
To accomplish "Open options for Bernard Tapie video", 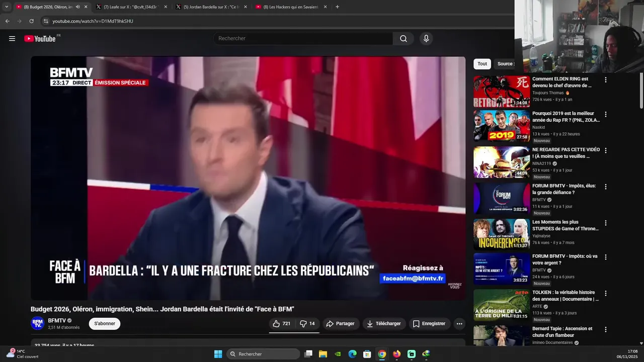I will 605,329.
